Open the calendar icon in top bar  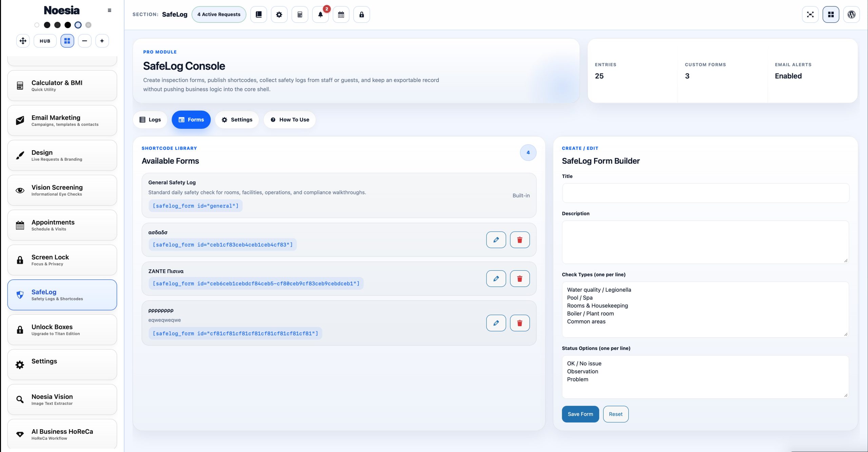(341, 15)
